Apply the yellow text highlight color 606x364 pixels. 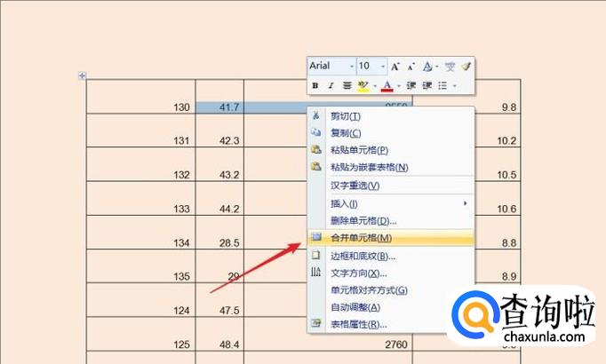click(x=363, y=86)
